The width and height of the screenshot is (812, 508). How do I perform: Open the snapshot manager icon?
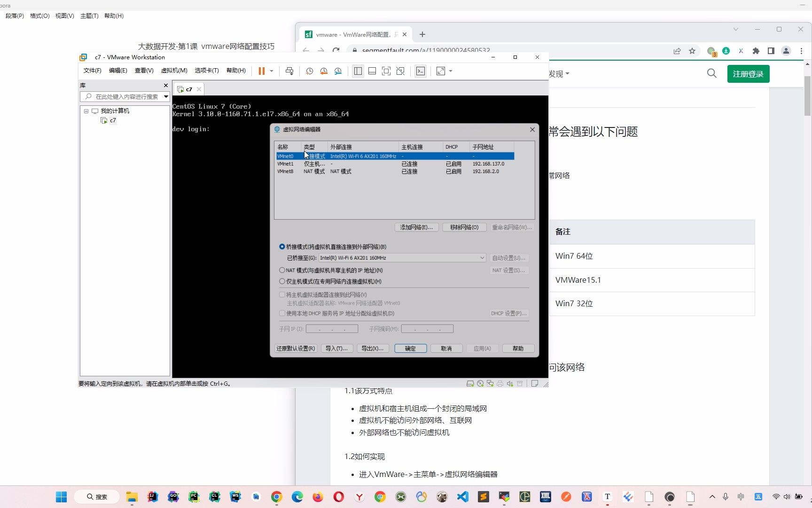point(338,71)
